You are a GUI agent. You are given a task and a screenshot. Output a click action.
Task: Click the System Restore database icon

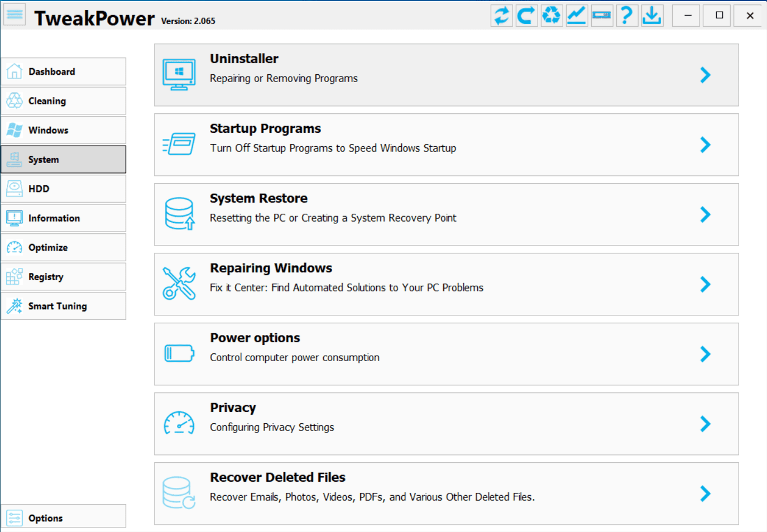(179, 214)
